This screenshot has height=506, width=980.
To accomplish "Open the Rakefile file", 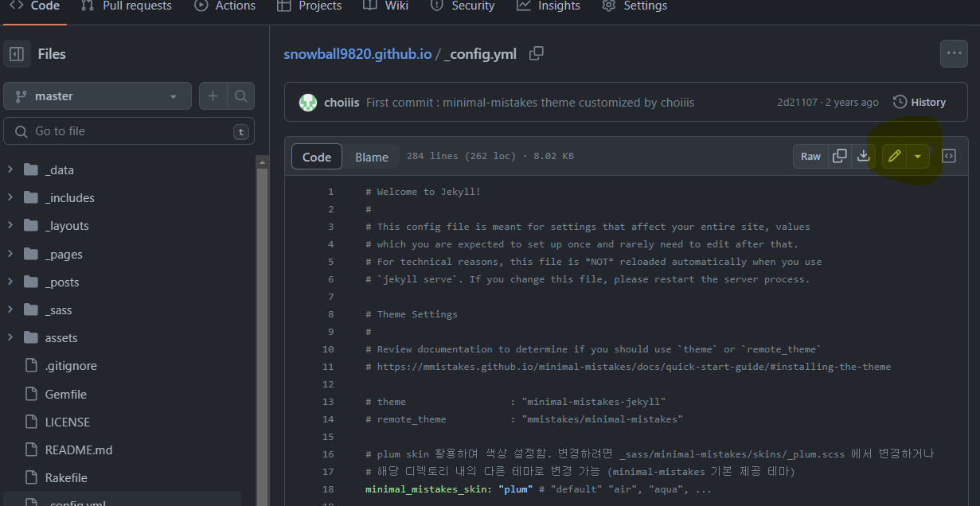I will [66, 477].
